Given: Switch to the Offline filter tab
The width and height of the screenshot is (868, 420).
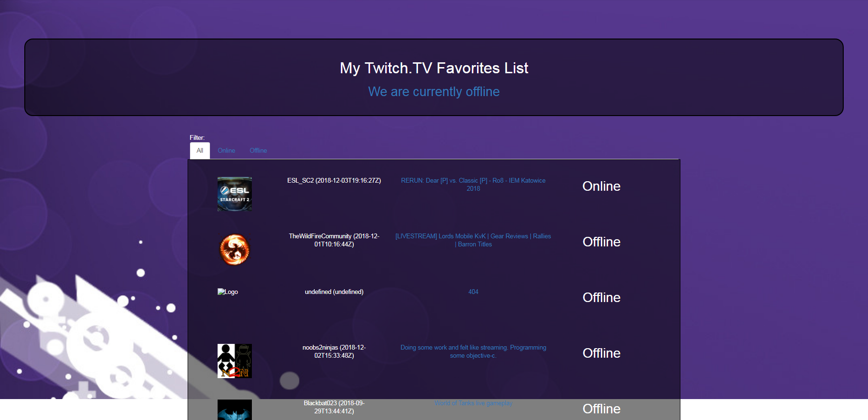Looking at the screenshot, I should tap(258, 151).
